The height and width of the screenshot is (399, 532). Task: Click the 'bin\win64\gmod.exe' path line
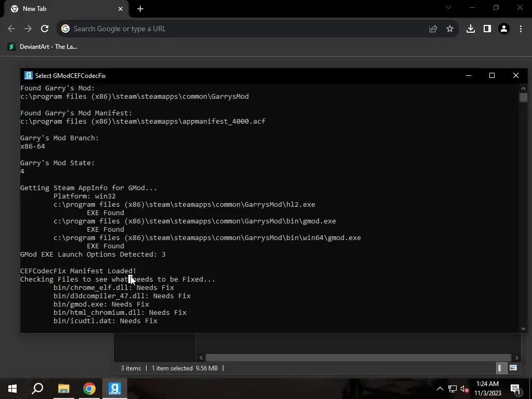207,238
